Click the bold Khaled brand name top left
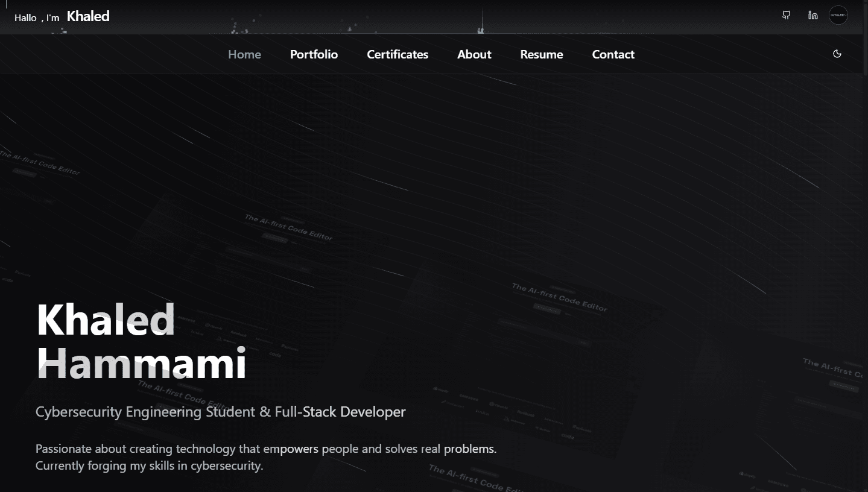868x492 pixels. click(88, 16)
